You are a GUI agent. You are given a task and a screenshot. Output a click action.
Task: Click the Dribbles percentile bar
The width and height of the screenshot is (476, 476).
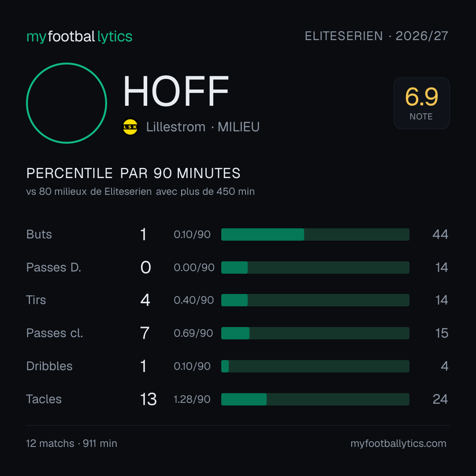coord(315,366)
